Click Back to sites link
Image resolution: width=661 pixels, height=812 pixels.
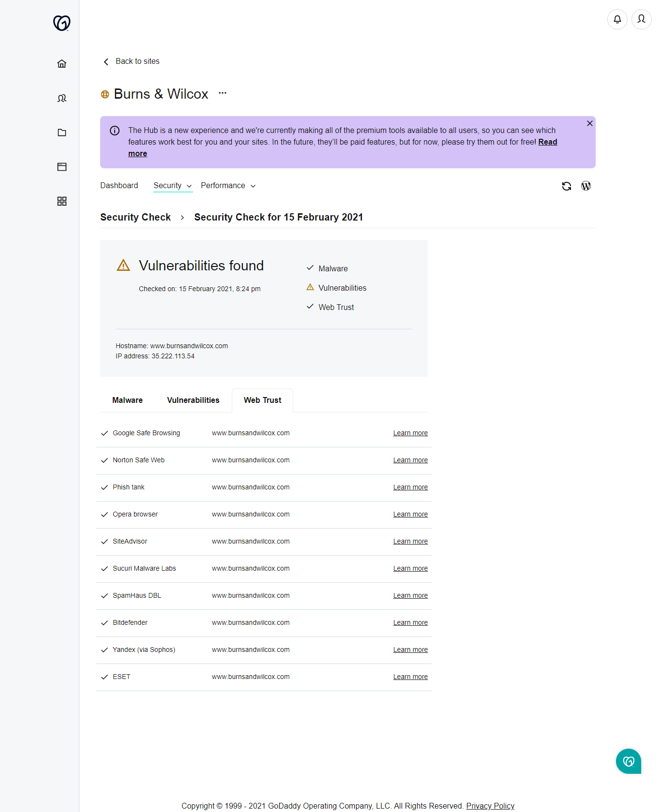click(x=137, y=61)
